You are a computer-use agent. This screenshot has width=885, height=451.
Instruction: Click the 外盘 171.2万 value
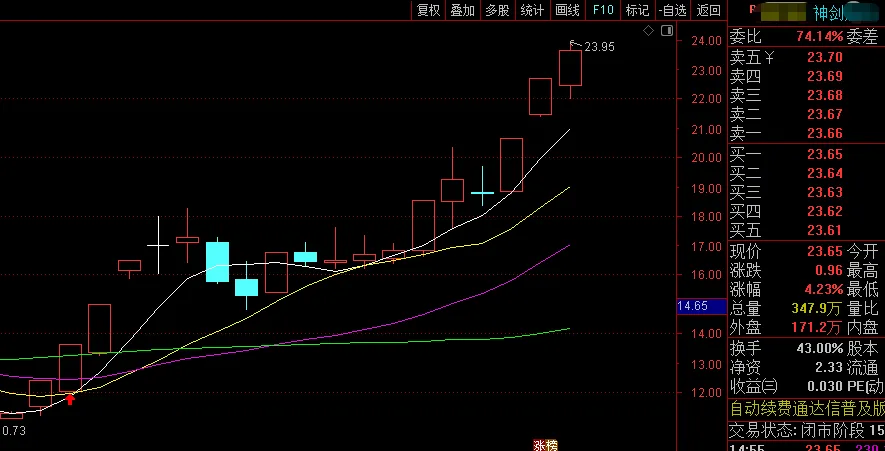(x=817, y=327)
